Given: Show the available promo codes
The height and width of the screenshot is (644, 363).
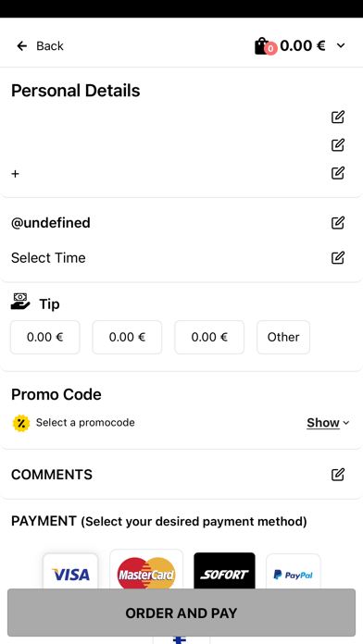Looking at the screenshot, I should click(328, 423).
